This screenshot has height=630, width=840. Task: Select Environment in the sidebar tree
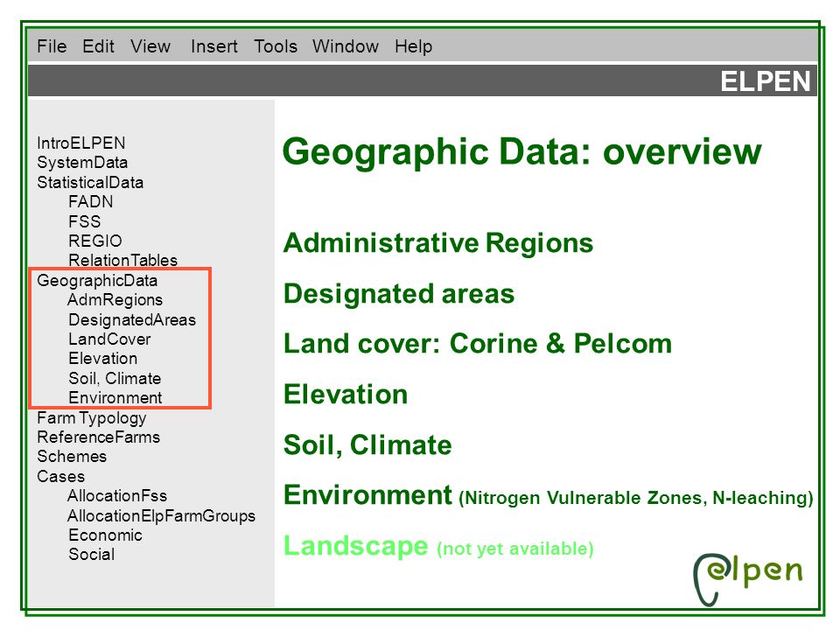coord(115,397)
